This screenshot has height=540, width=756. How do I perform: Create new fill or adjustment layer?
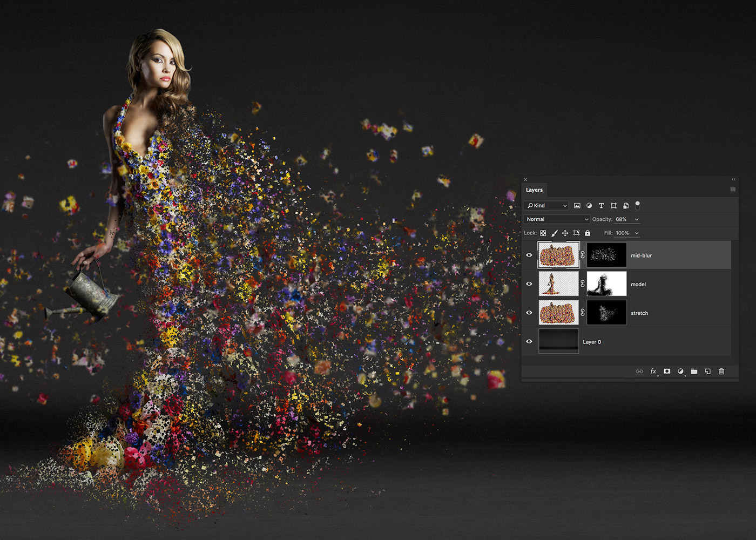[x=680, y=372]
